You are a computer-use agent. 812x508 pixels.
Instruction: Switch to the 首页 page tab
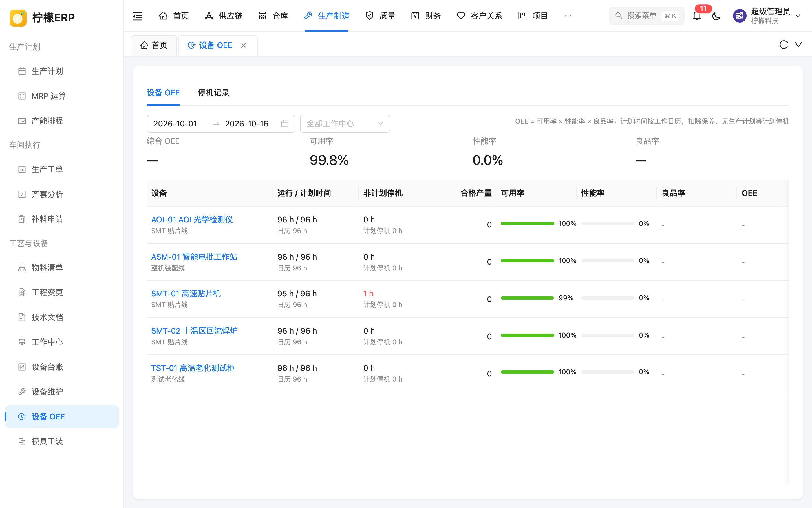tap(154, 45)
